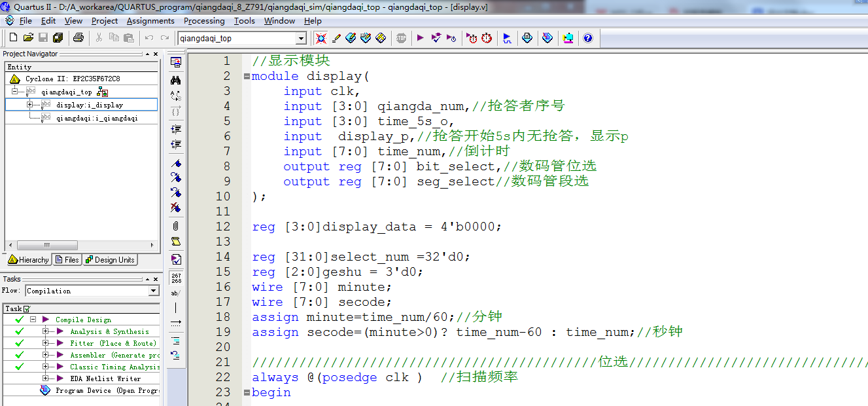Click the binoculars Find icon
The width and height of the screenshot is (868, 406).
(175, 80)
